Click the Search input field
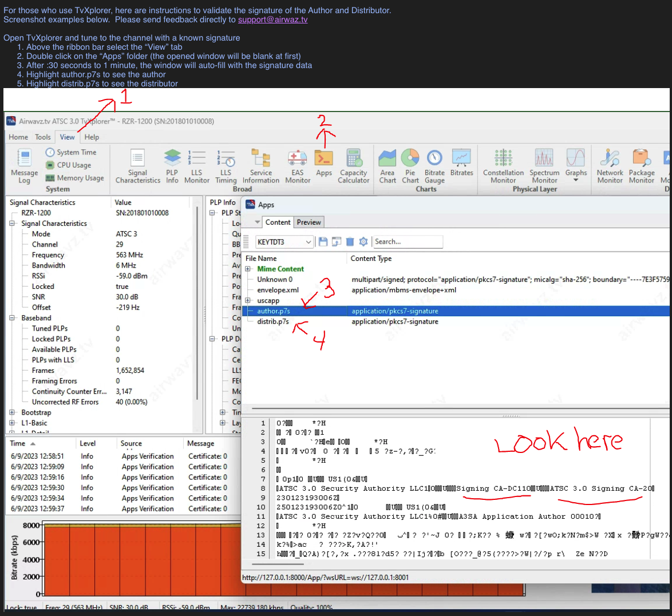672x616 pixels. point(408,241)
